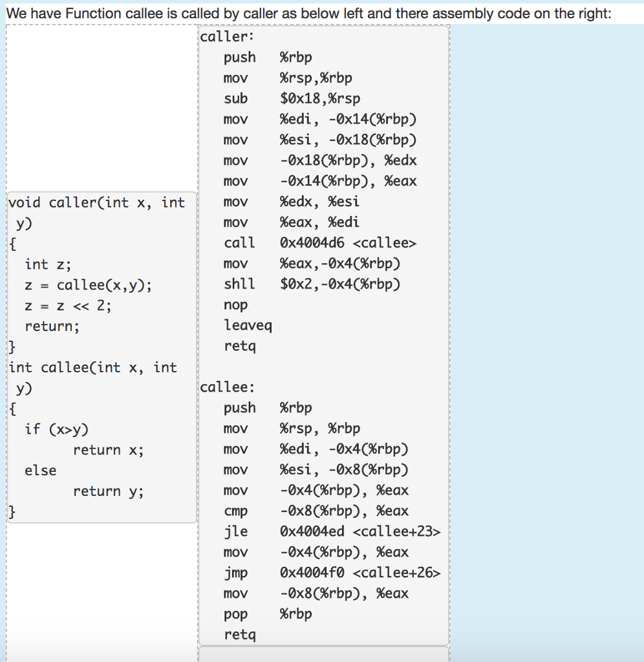The width and height of the screenshot is (644, 662).
Task: Click the 'caller:' assembly label
Action: [227, 37]
